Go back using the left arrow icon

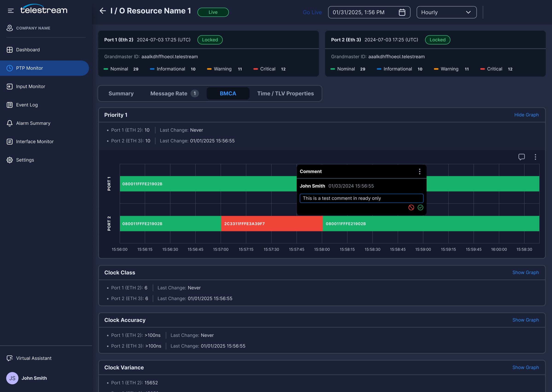[103, 11]
